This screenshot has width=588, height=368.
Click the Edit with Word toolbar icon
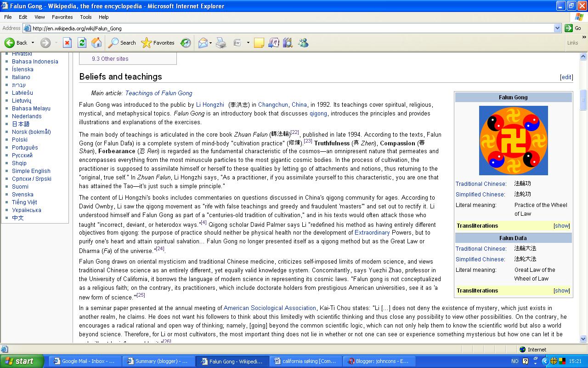pyautogui.click(x=237, y=43)
